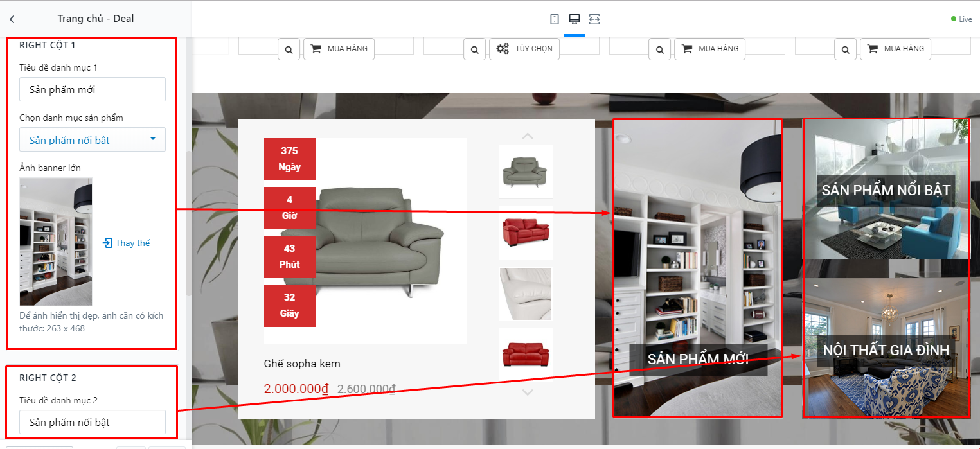The image size is (980, 449).
Task: Click the TÙY CHỌN options button
Action: point(524,49)
